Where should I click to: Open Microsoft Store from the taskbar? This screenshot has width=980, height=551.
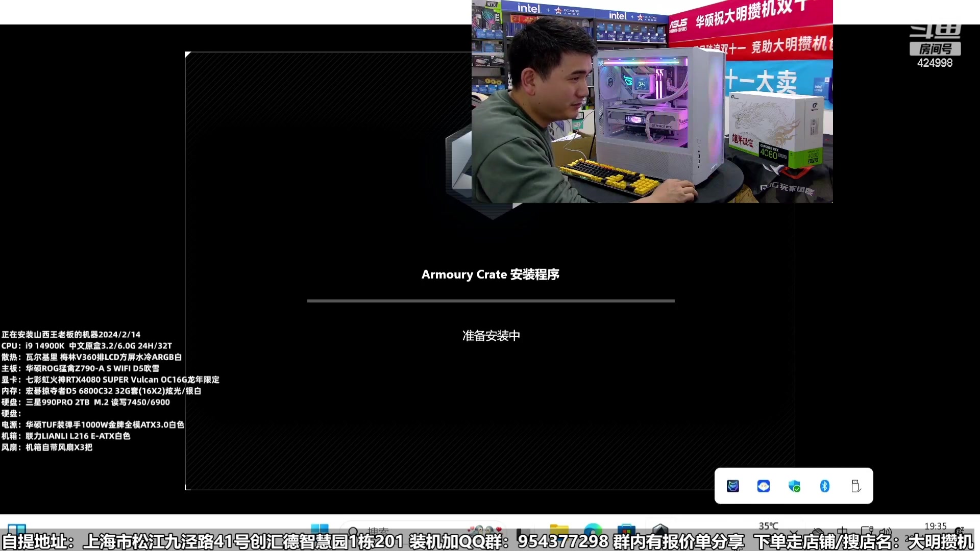pyautogui.click(x=627, y=528)
